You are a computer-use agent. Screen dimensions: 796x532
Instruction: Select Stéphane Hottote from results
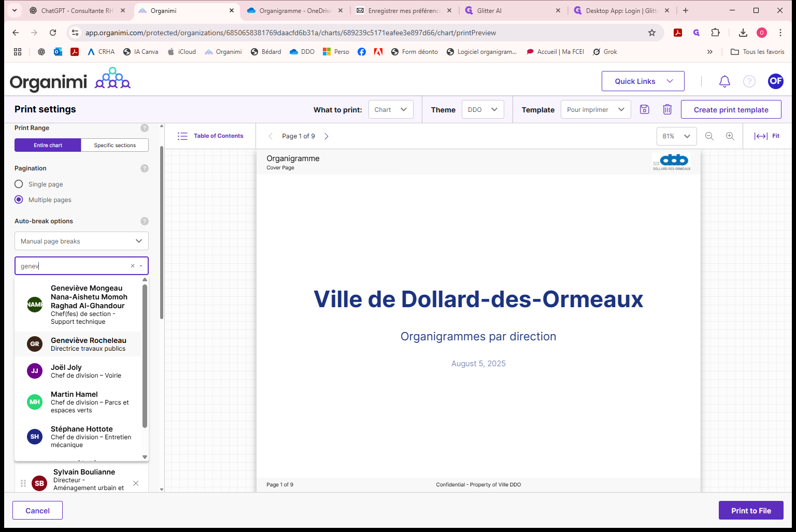[78, 437]
